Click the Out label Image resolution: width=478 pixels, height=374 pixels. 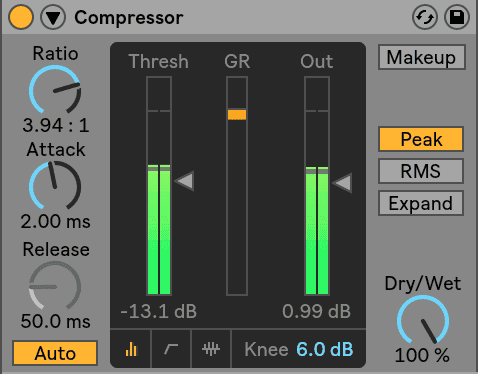pyautogui.click(x=317, y=62)
